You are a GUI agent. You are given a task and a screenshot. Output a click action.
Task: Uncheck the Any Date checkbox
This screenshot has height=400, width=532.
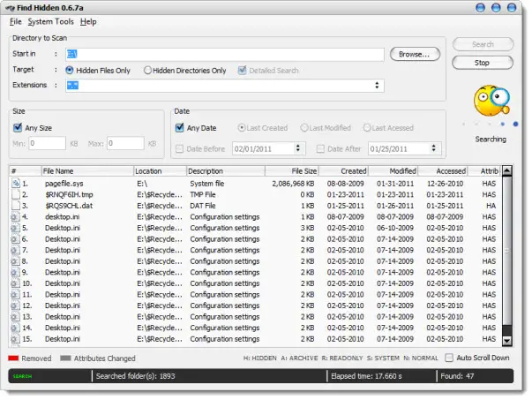179,128
